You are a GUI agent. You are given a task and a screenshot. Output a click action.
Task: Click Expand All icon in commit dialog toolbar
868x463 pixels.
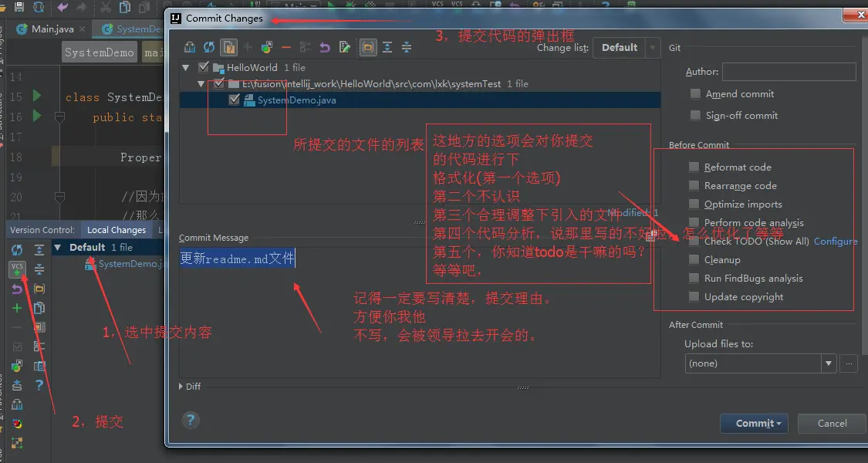click(387, 48)
